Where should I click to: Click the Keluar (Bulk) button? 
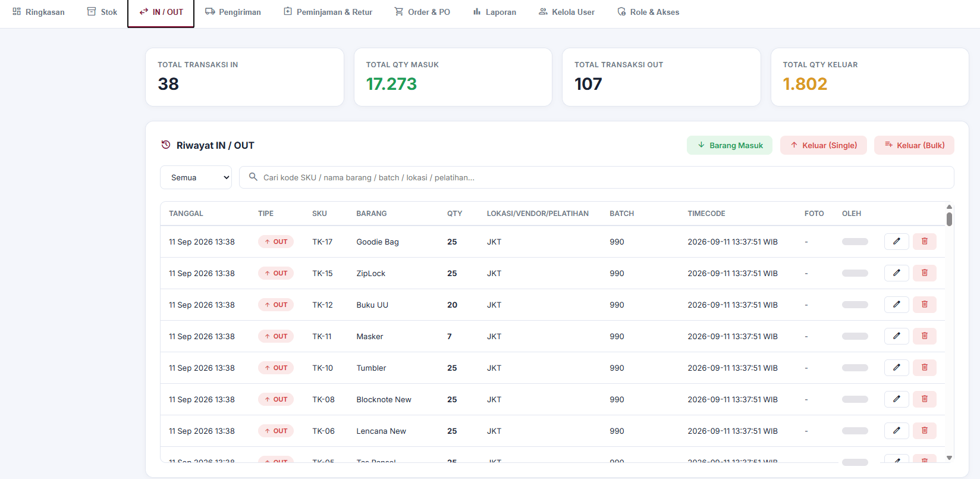pyautogui.click(x=914, y=145)
